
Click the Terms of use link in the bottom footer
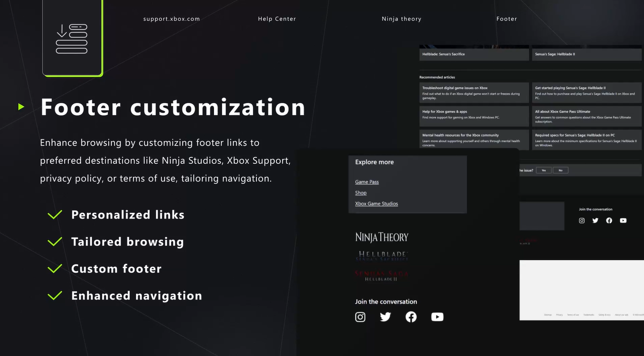click(573, 315)
